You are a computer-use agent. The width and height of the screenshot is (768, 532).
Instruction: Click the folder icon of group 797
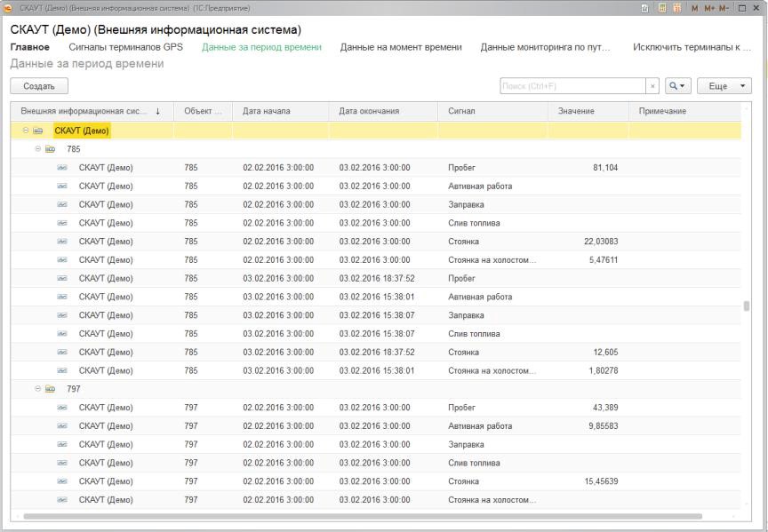[50, 389]
